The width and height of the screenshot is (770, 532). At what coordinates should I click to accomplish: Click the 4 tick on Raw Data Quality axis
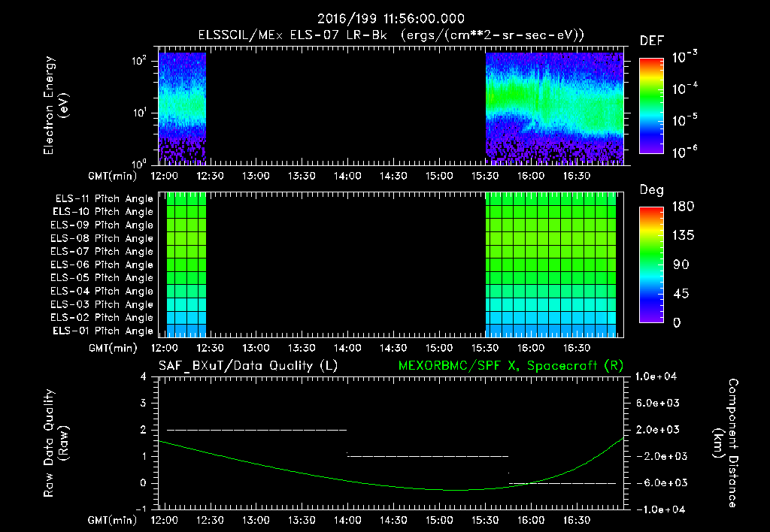(144, 376)
